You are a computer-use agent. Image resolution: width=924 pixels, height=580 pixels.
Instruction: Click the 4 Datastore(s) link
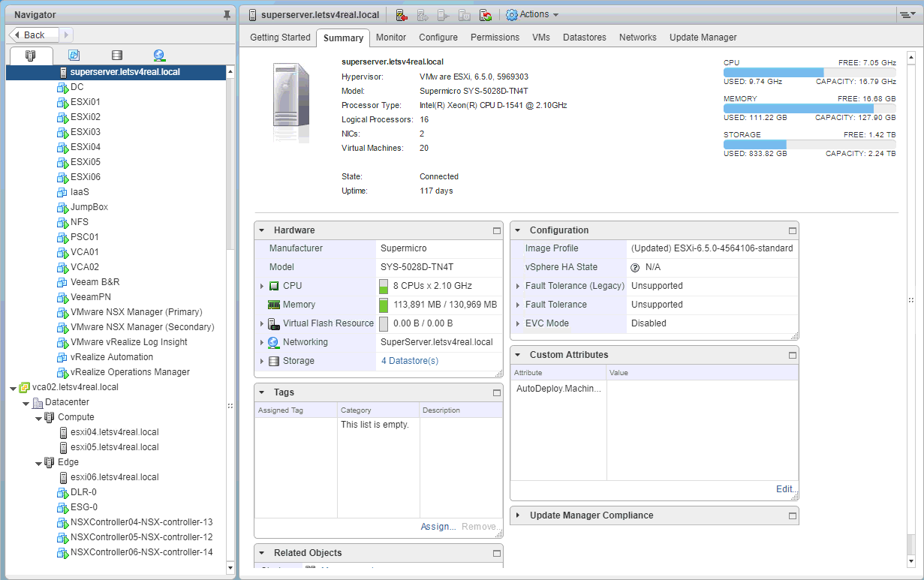(409, 361)
